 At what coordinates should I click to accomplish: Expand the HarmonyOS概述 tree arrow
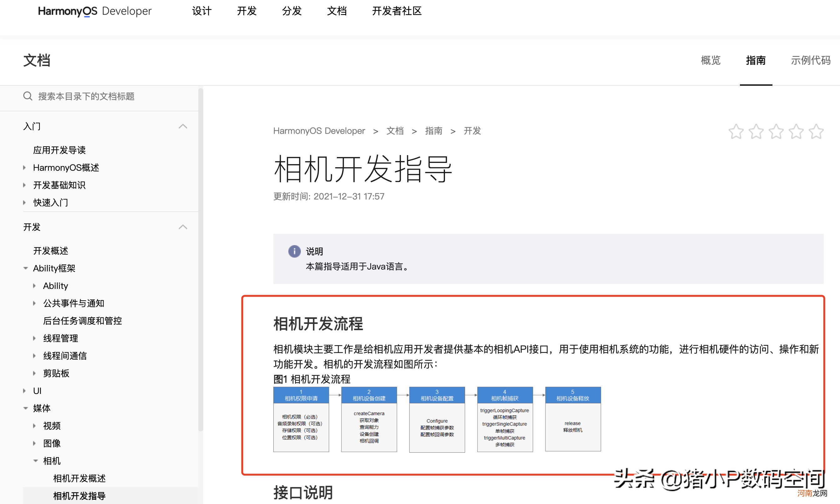(x=24, y=168)
